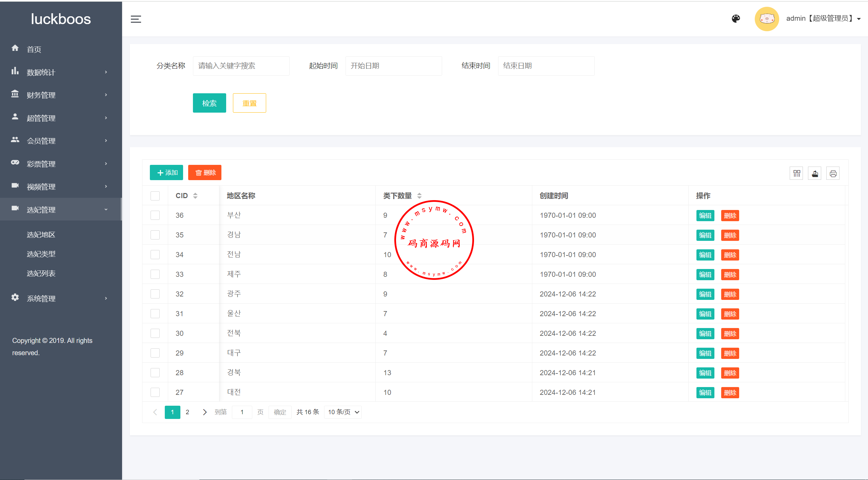Sort the table by 类下数量 column
Image resolution: width=868 pixels, height=480 pixels.
pyautogui.click(x=419, y=196)
